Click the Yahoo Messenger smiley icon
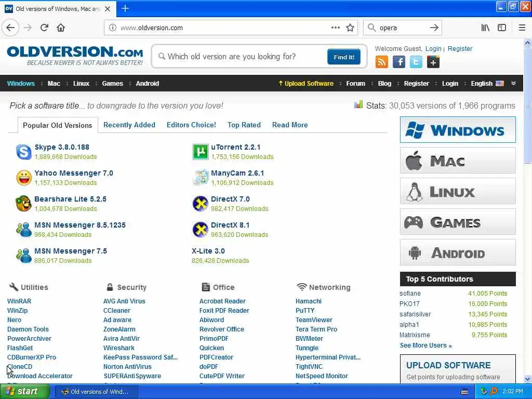 pyautogui.click(x=24, y=178)
